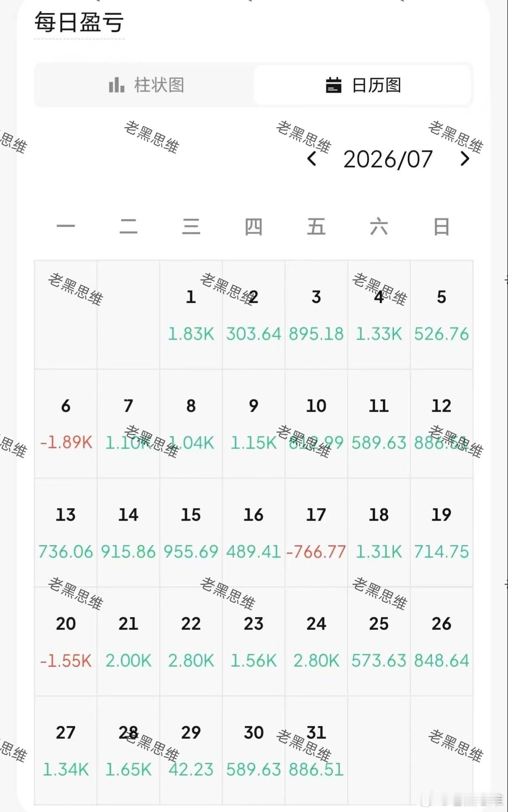Tap day 5 showing 526.76
508x812 pixels.
coord(442,315)
